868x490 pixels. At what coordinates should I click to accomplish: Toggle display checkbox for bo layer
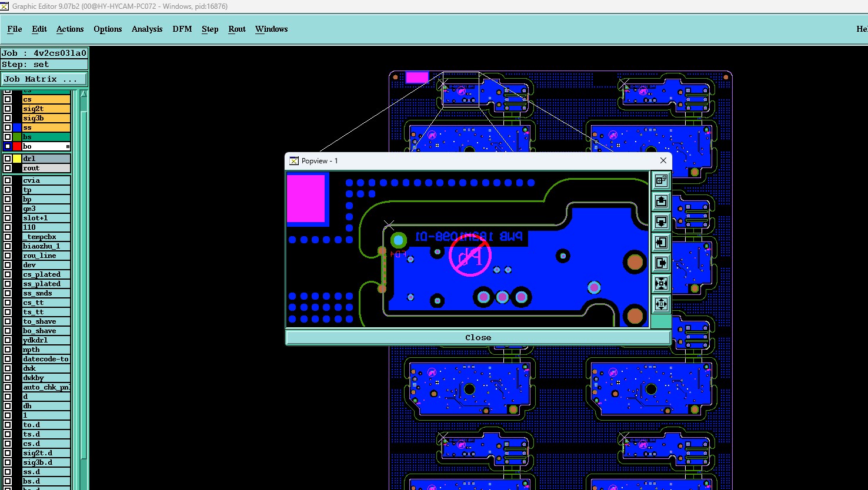[8, 146]
